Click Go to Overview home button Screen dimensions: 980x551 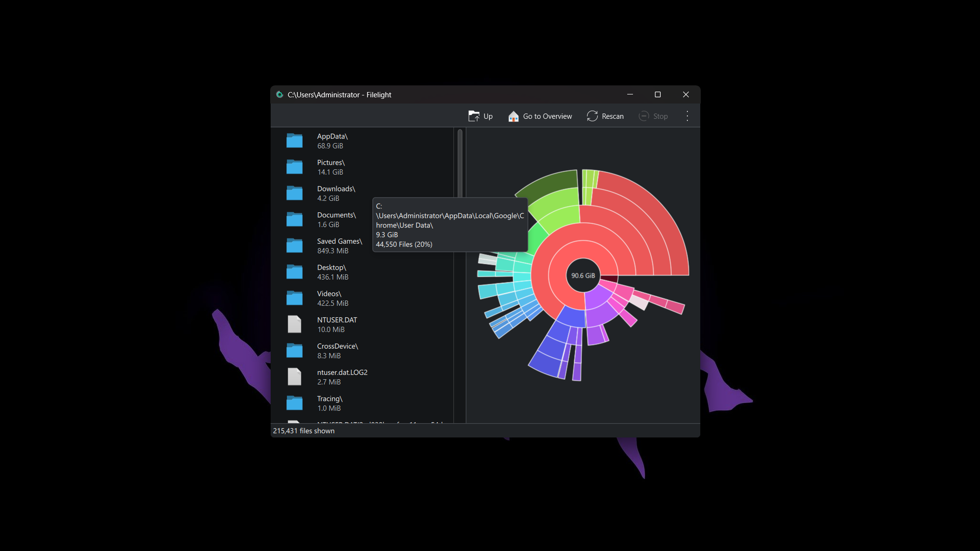[540, 116]
